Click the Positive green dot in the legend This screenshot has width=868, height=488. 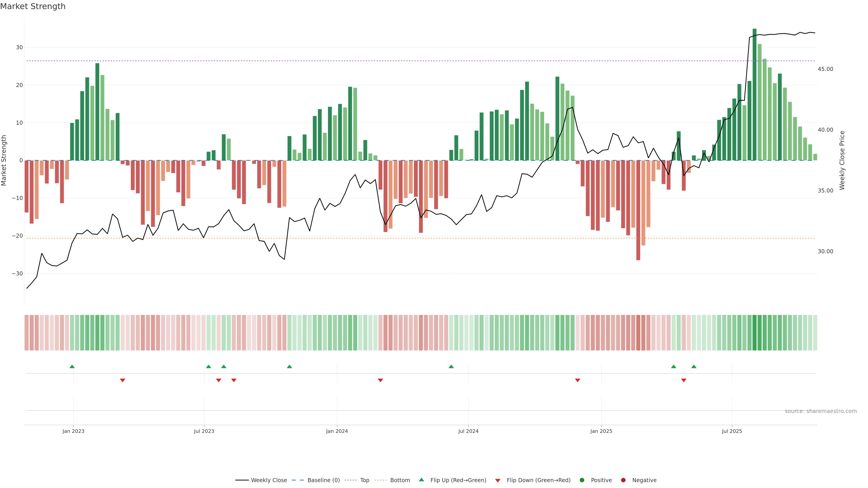click(x=582, y=480)
